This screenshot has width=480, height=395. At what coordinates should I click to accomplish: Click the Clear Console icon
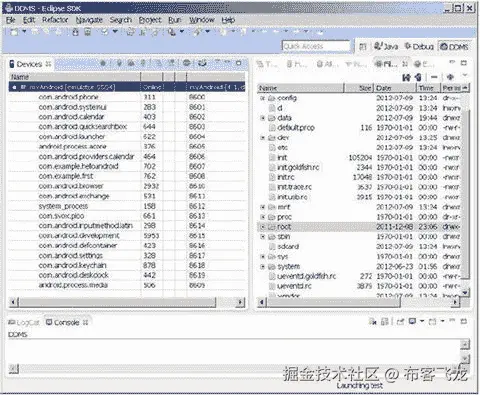point(373,321)
